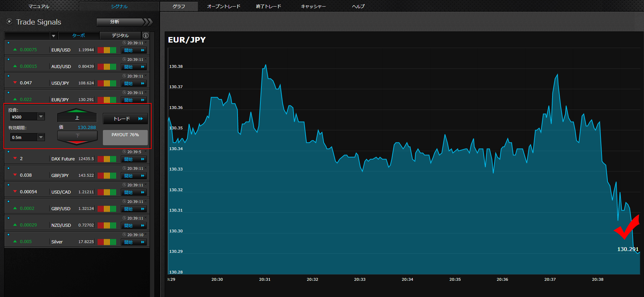Click the blue dot on EUR/USD row
Image resolution: width=644 pixels, height=297 pixels.
(8, 43)
